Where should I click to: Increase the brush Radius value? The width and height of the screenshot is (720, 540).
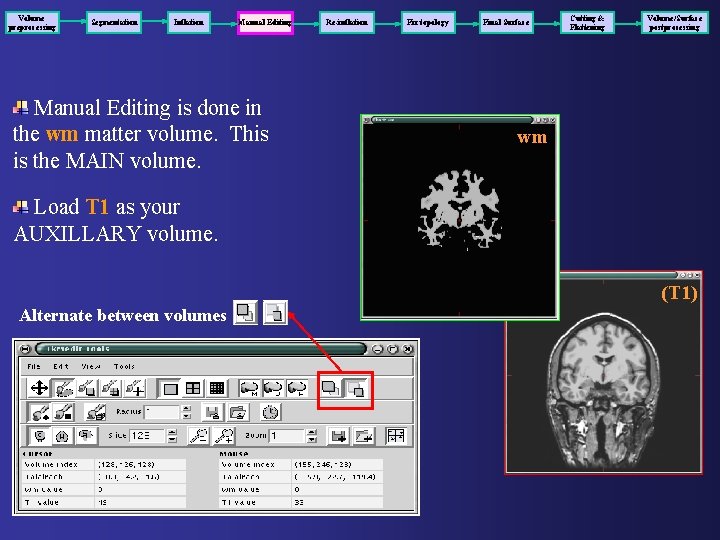pos(186,408)
